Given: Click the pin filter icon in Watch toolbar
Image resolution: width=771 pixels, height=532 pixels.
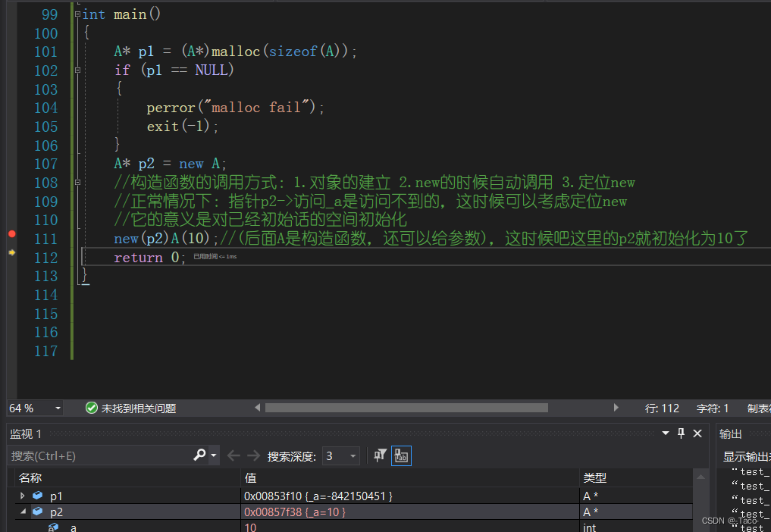Looking at the screenshot, I should [380, 455].
